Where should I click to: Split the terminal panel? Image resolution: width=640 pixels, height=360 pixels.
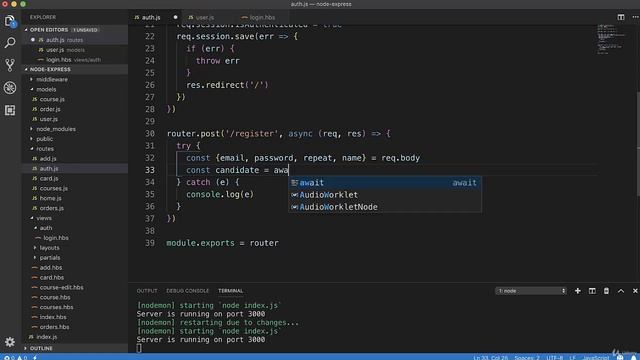(592, 291)
